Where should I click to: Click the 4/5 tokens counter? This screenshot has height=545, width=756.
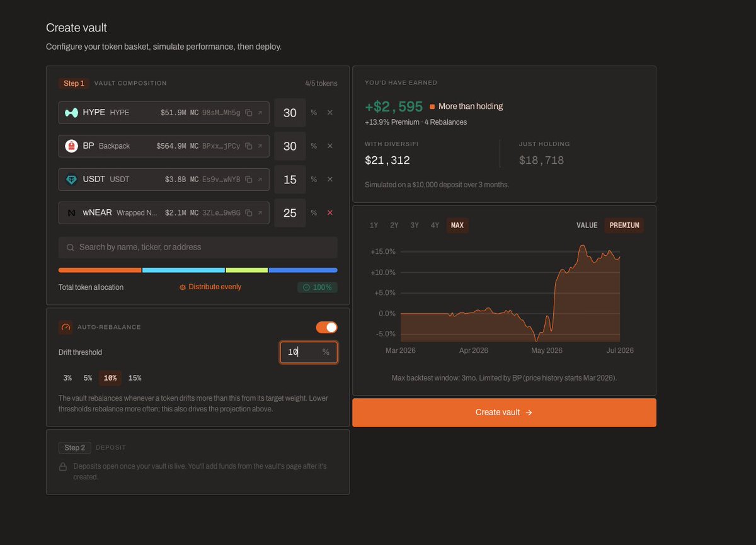(x=321, y=83)
